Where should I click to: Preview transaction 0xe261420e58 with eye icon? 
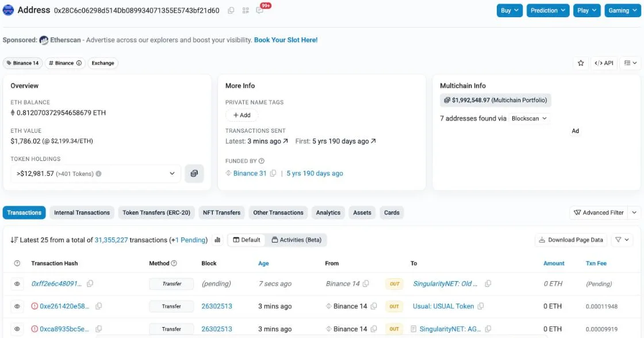[17, 306]
